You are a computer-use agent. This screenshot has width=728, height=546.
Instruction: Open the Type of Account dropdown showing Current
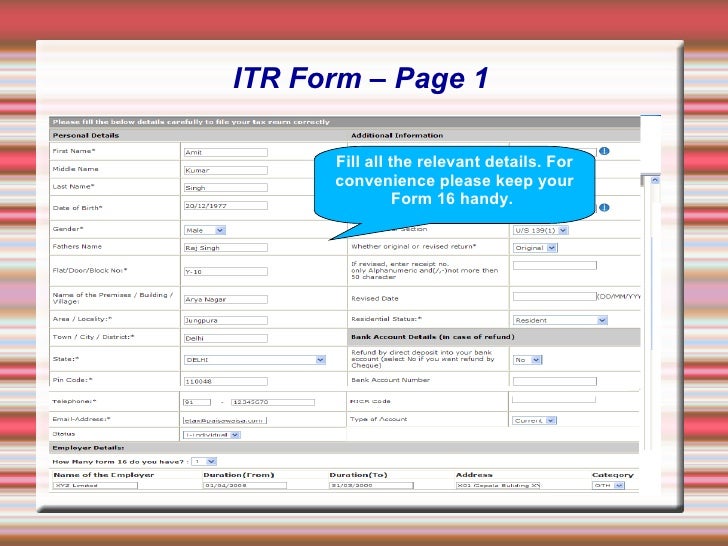(x=534, y=421)
